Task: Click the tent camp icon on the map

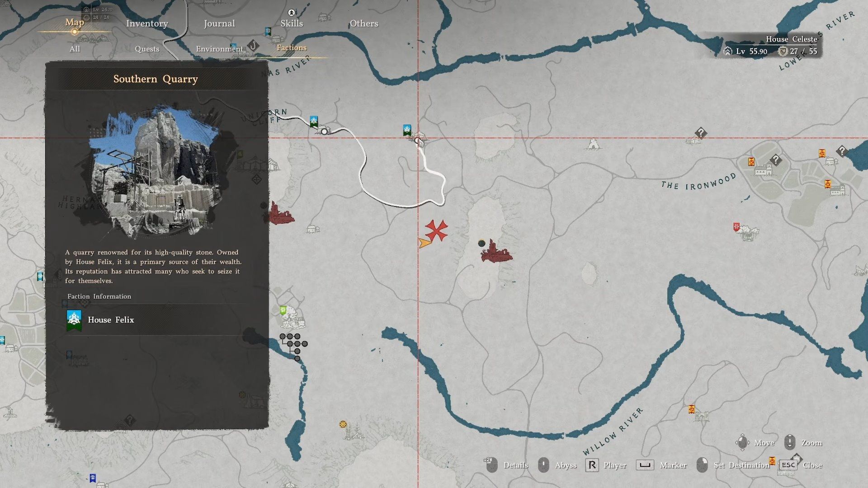Action: click(x=593, y=145)
